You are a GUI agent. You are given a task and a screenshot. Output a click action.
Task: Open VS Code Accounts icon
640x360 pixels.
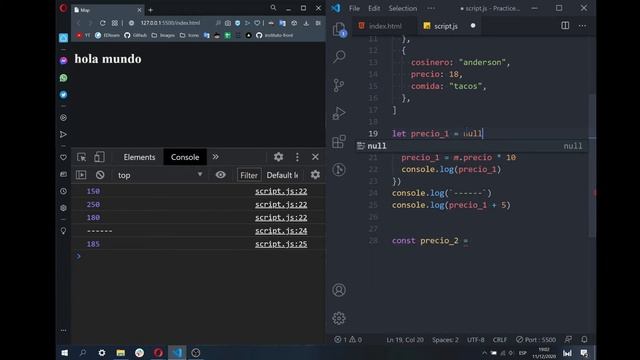tap(339, 290)
